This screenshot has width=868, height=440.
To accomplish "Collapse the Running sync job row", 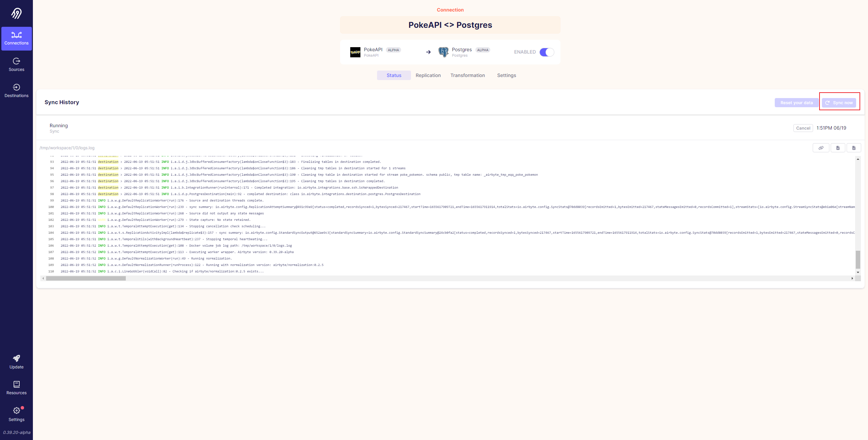I will [x=59, y=128].
